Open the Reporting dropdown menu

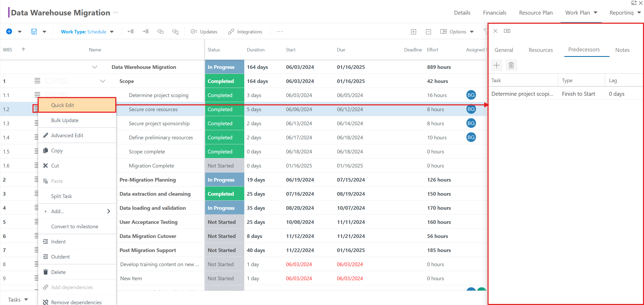625,13
